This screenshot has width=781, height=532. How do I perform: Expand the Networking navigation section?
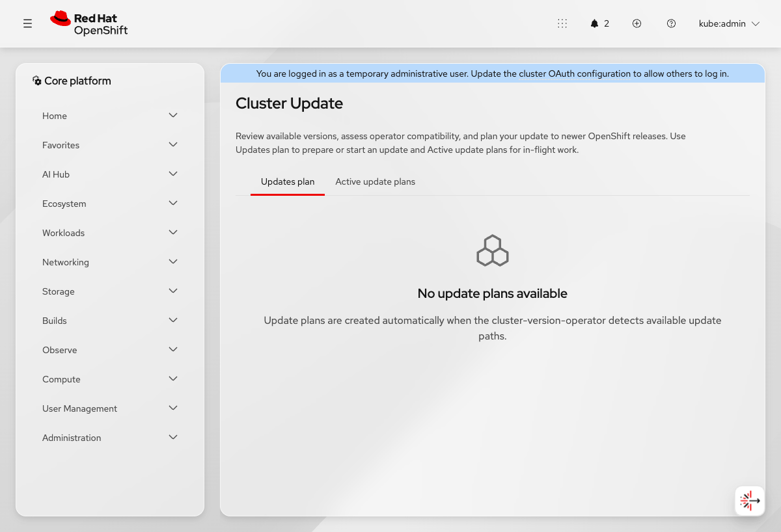110,262
